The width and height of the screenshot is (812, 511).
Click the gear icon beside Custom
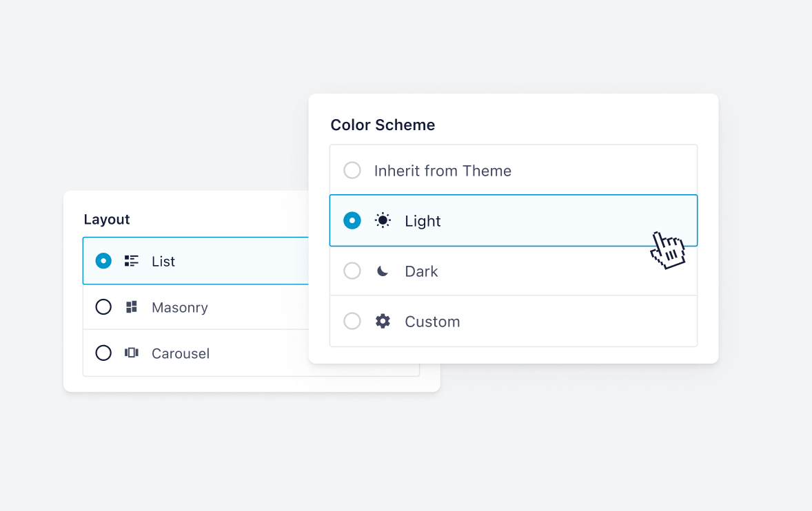pos(383,321)
